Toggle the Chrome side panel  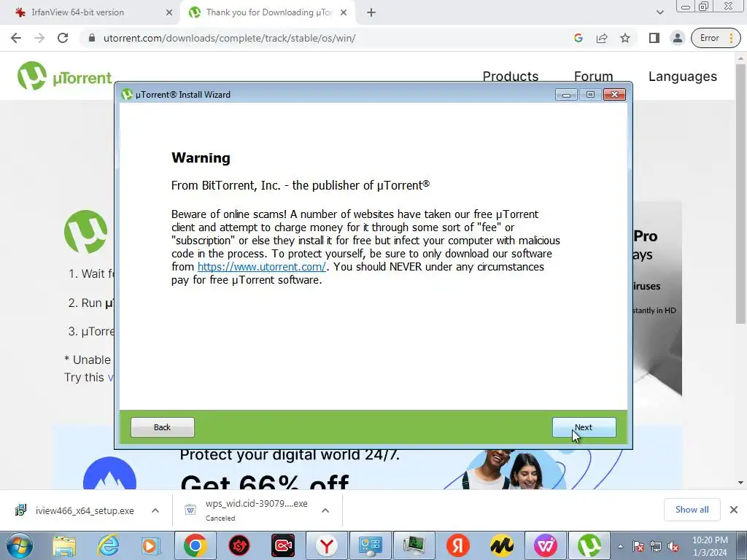coord(654,38)
